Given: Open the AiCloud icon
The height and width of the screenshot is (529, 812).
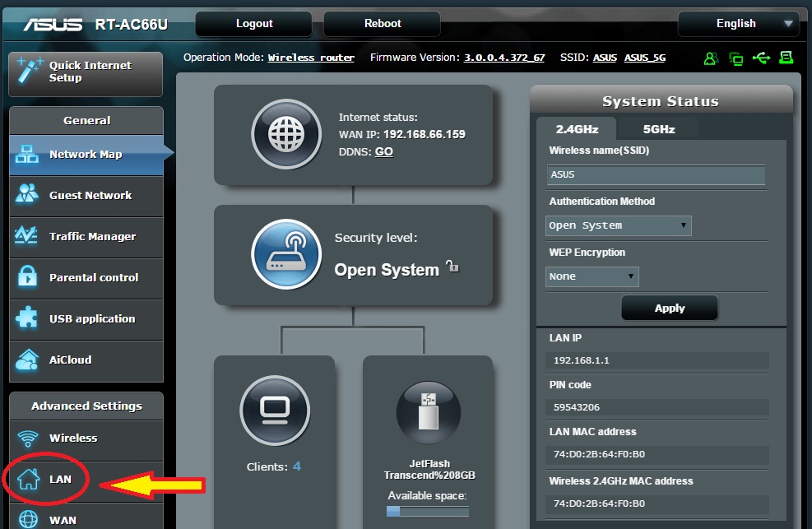Looking at the screenshot, I should click(x=27, y=360).
